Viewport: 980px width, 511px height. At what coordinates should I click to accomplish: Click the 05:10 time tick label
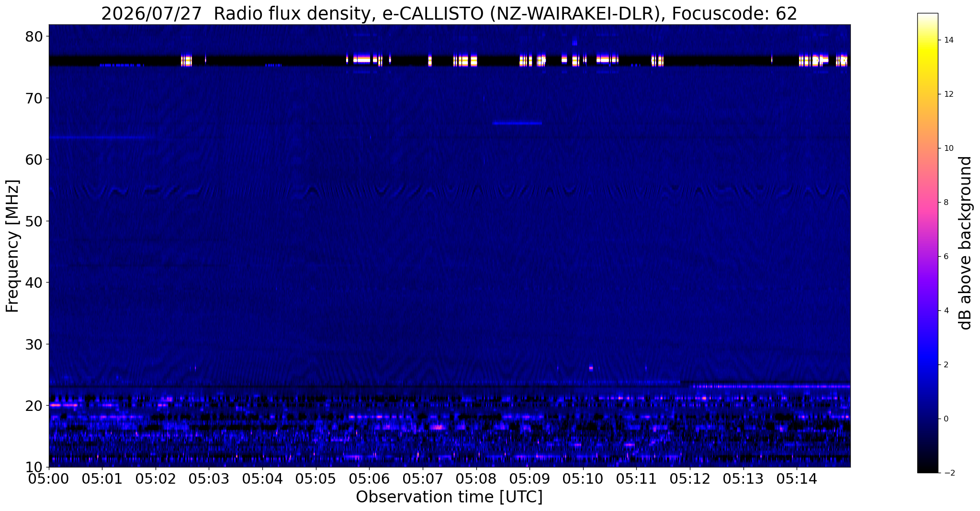coord(583,479)
